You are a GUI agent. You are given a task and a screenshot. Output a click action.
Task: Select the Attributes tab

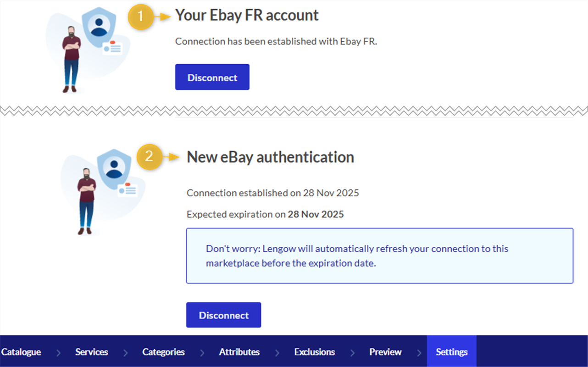(239, 352)
